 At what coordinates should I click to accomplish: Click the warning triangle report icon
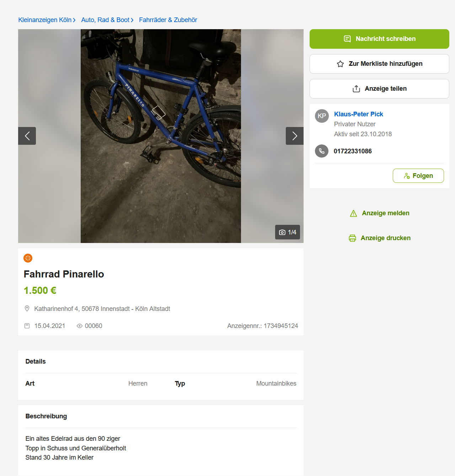(353, 213)
